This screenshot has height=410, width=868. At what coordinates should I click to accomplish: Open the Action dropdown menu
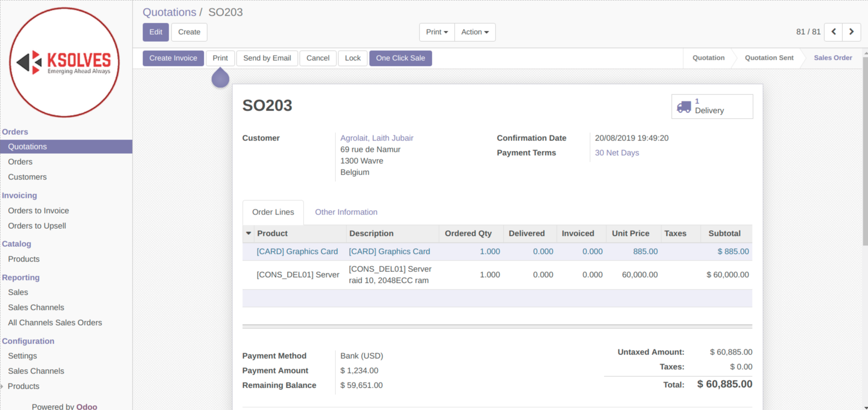click(x=475, y=32)
